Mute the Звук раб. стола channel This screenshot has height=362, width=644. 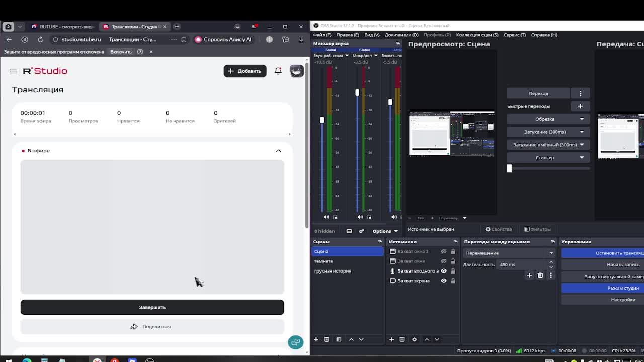[326, 217]
